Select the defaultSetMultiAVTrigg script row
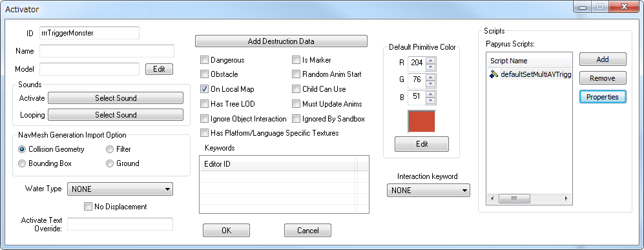The height and width of the screenshot is (250, 644). point(530,75)
